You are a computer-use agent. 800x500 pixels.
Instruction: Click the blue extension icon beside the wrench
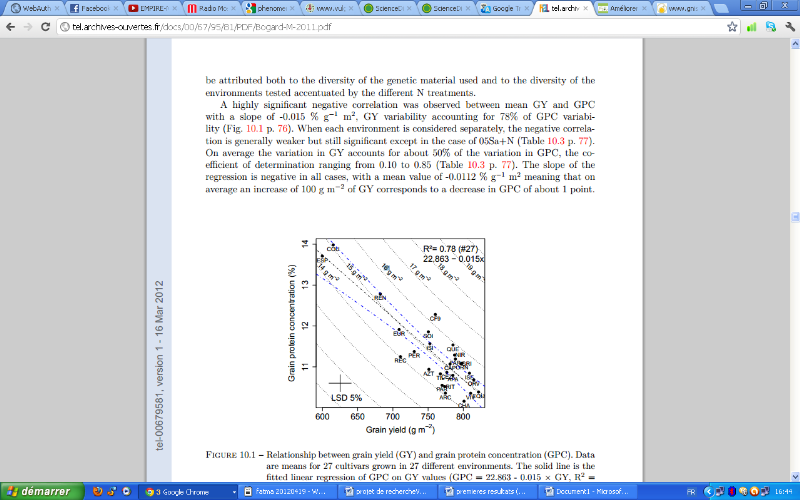771,27
